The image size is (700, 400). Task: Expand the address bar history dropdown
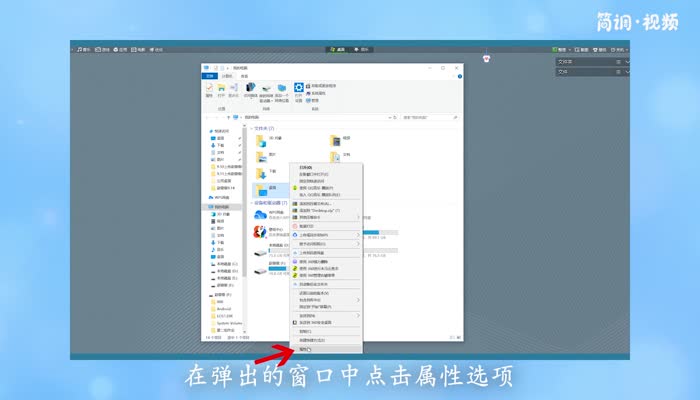391,117
